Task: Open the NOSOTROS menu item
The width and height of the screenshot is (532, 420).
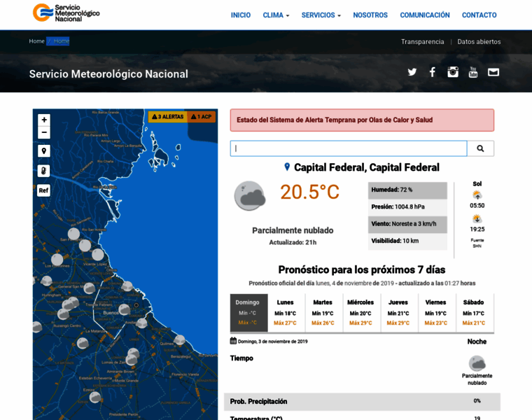Action: click(370, 15)
